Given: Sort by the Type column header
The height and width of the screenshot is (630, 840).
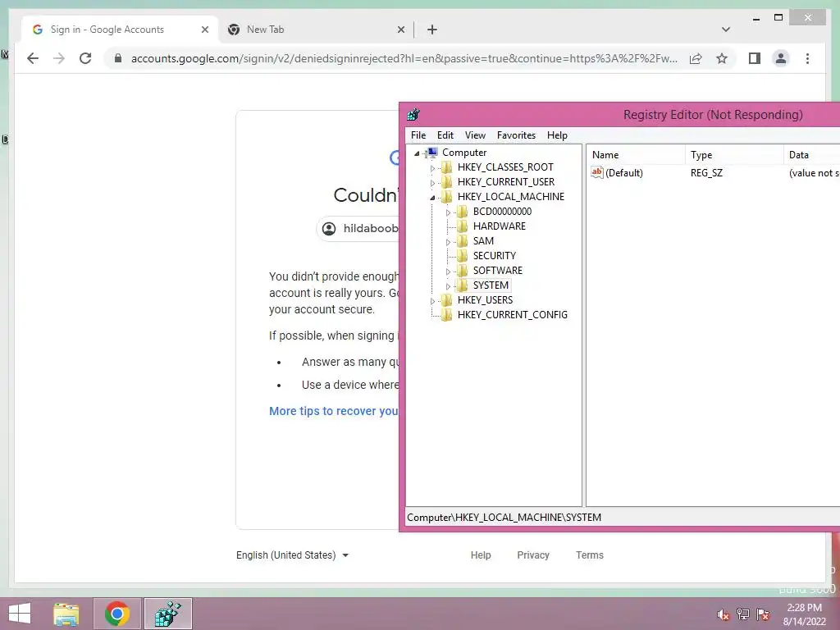Looking at the screenshot, I should point(734,155).
